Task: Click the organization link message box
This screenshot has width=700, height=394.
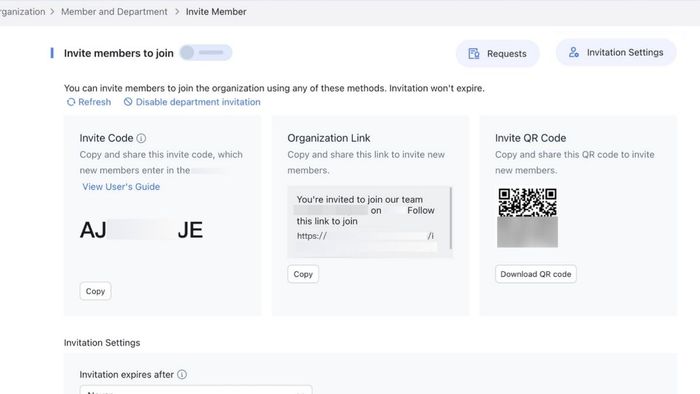Action: [370, 222]
